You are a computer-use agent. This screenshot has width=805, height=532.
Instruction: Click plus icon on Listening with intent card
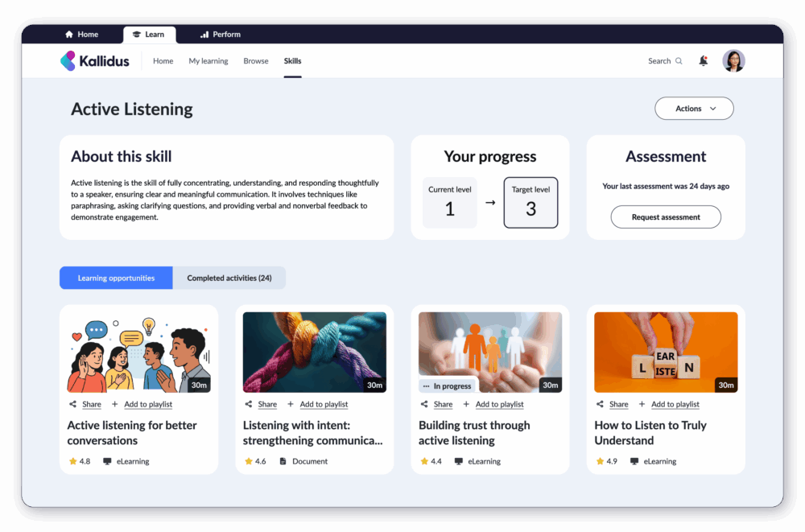(291, 404)
